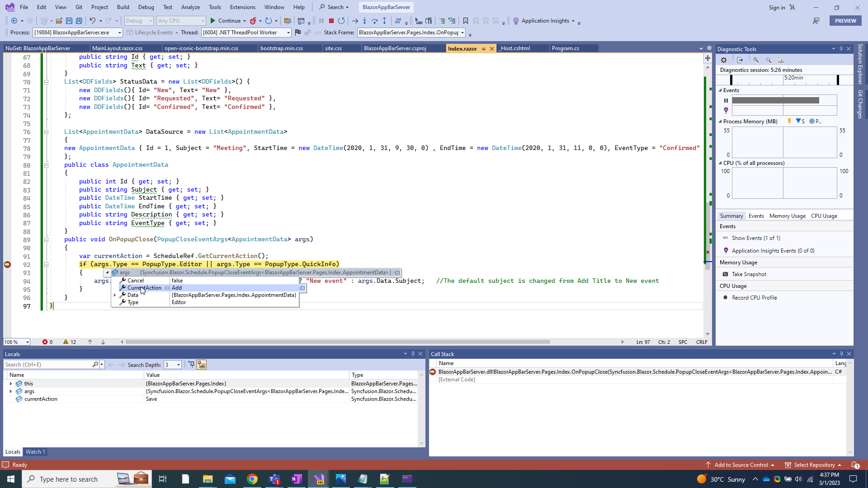Open the Analyze menu
Viewport: 868px width, 488px height.
[190, 7]
